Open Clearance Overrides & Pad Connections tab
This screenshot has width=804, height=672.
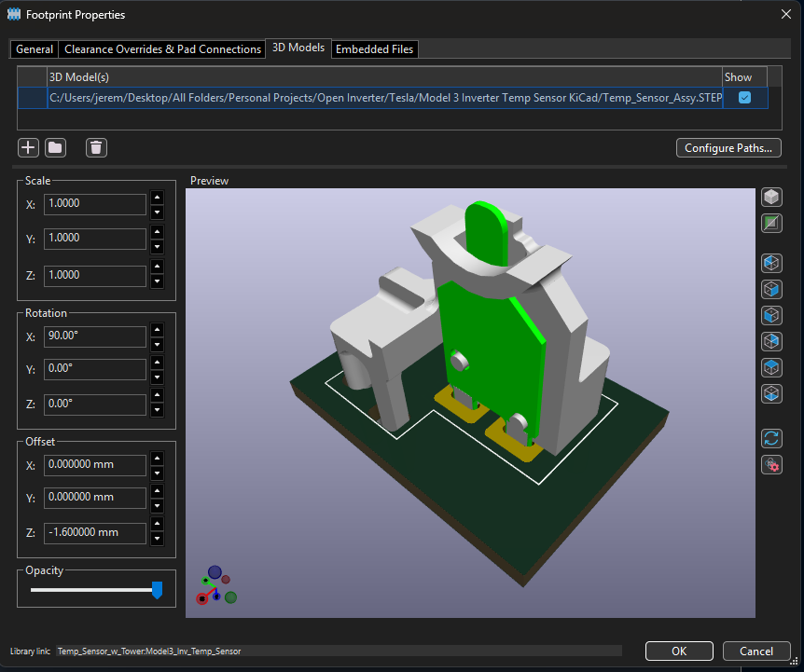click(162, 49)
